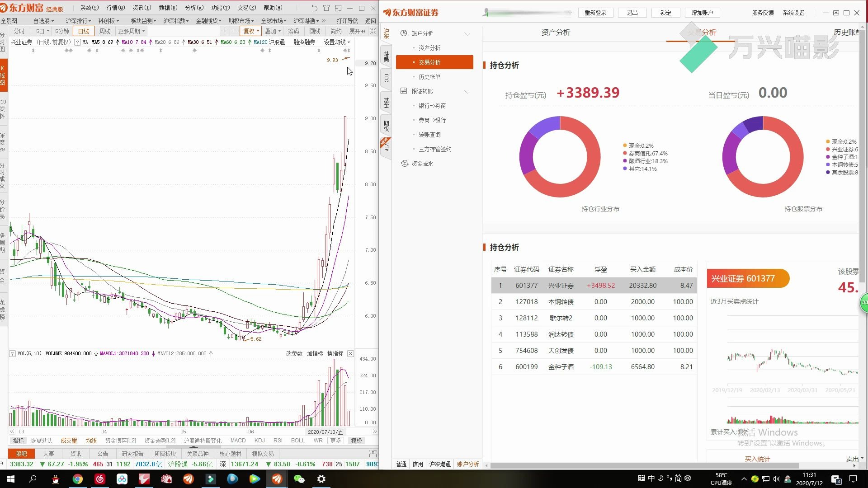Click the more toolbar items double-chevron

click(324, 21)
